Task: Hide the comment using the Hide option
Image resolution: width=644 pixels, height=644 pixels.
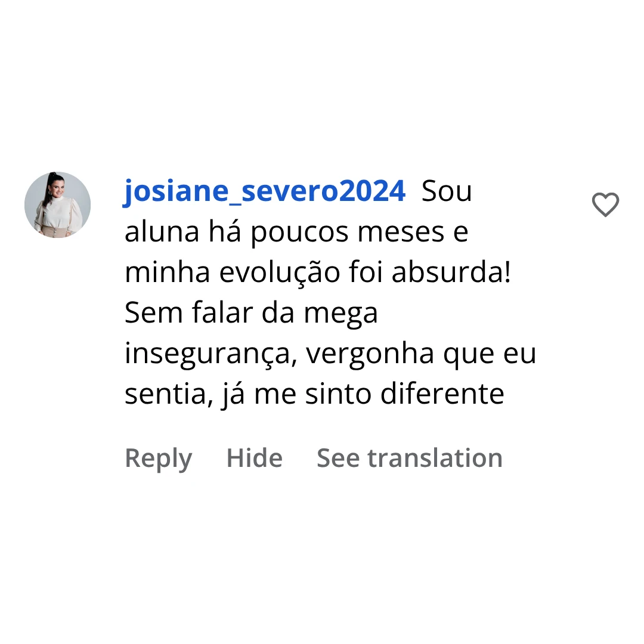Action: [254, 457]
